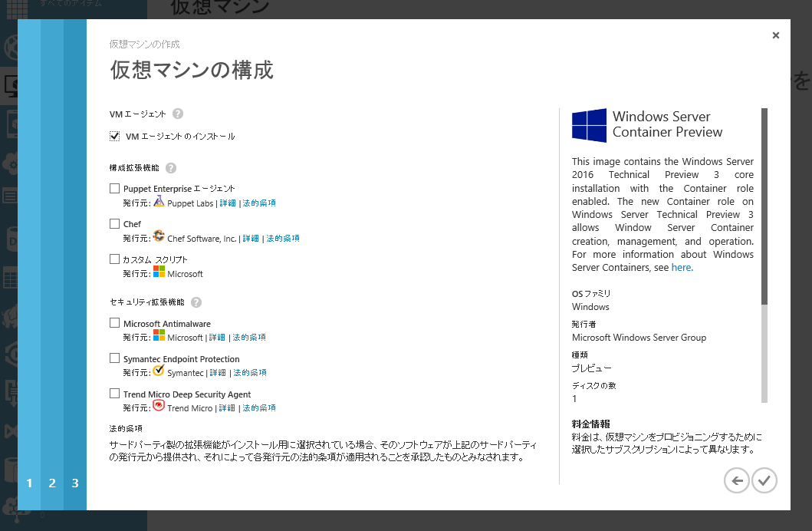Open Symantec 法的条項 link
The width and height of the screenshot is (812, 531).
click(250, 372)
